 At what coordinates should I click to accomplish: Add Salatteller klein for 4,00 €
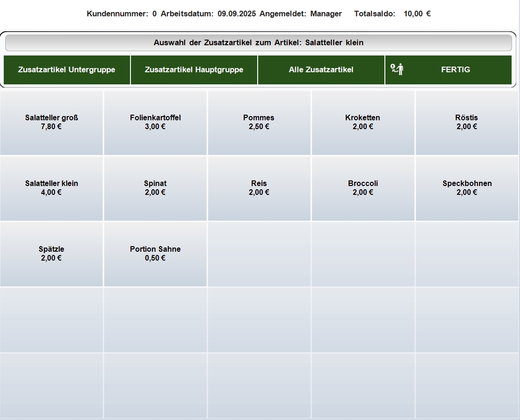click(51, 188)
